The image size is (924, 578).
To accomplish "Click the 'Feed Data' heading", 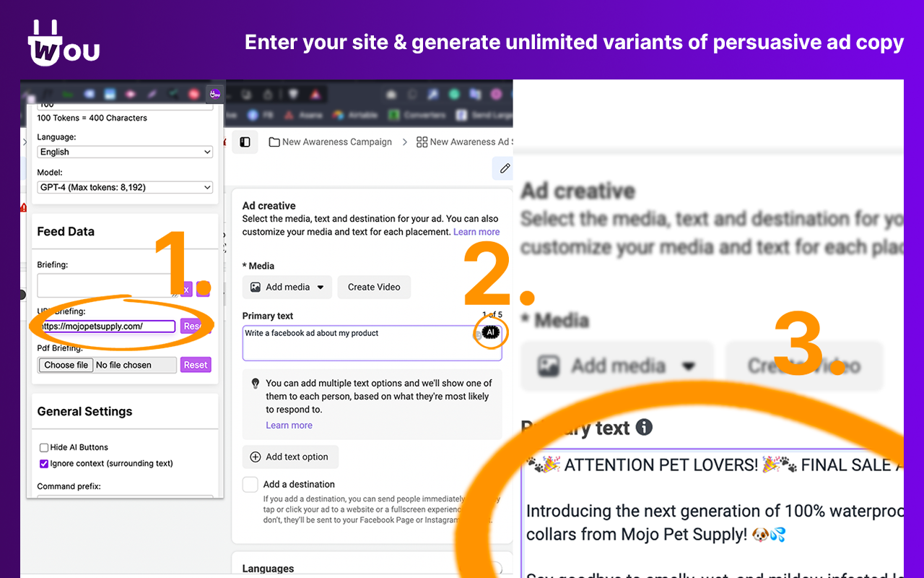I will pos(66,231).
